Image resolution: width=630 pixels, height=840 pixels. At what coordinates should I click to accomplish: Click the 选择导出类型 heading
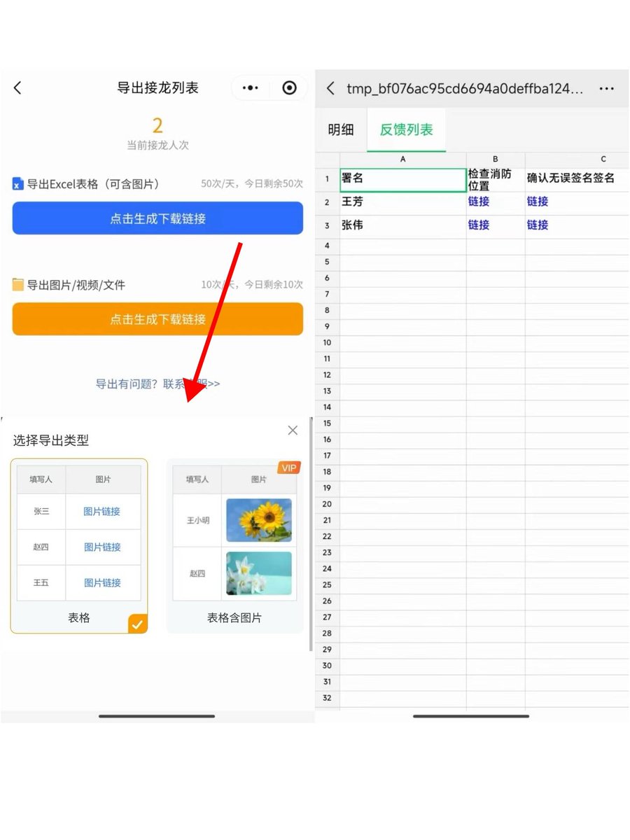click(x=50, y=440)
